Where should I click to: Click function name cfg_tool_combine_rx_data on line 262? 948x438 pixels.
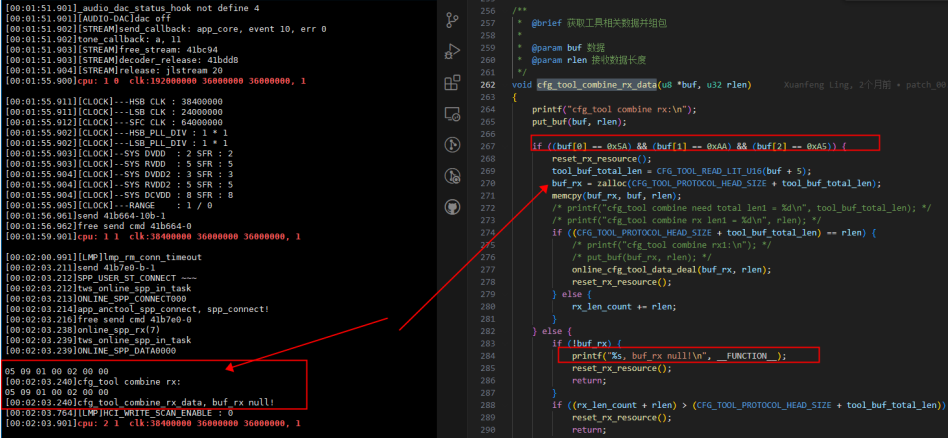[597, 85]
